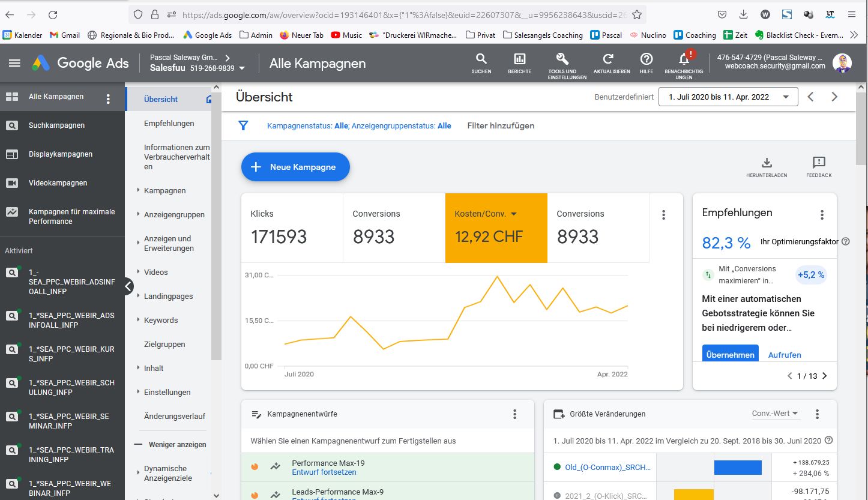Expand the Conv.-Wert dropdown
The image size is (868, 500).
776,414
